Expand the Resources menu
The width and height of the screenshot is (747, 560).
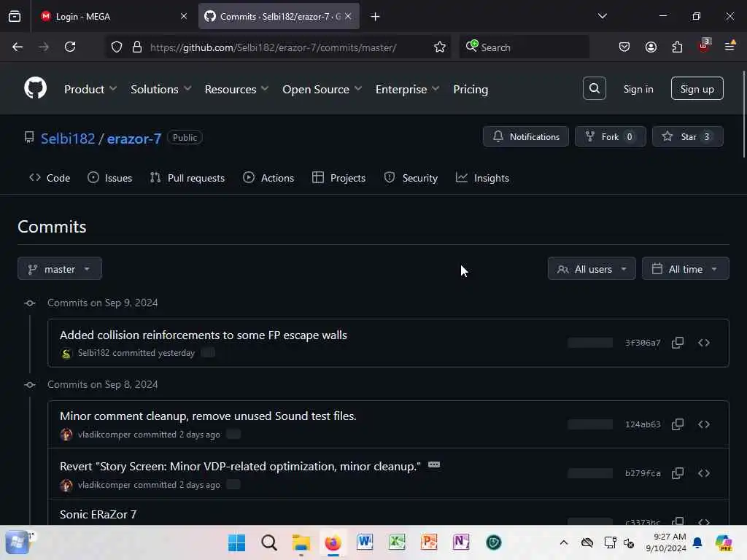[x=237, y=89]
